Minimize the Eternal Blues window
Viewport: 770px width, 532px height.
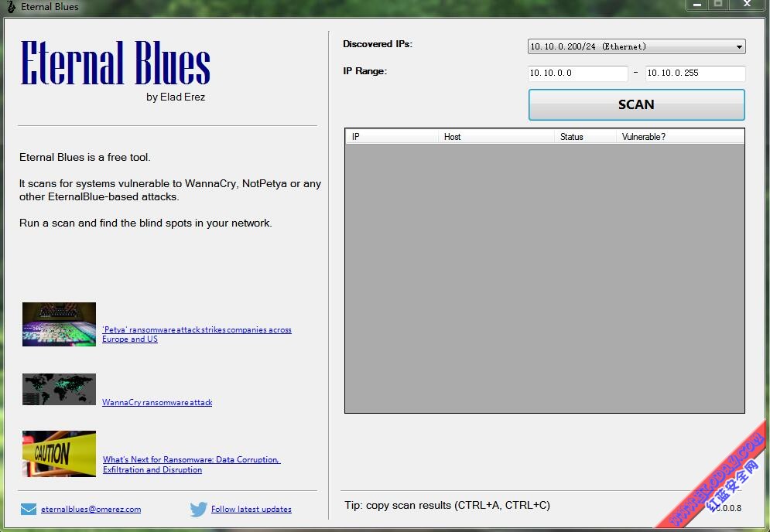(696, 5)
